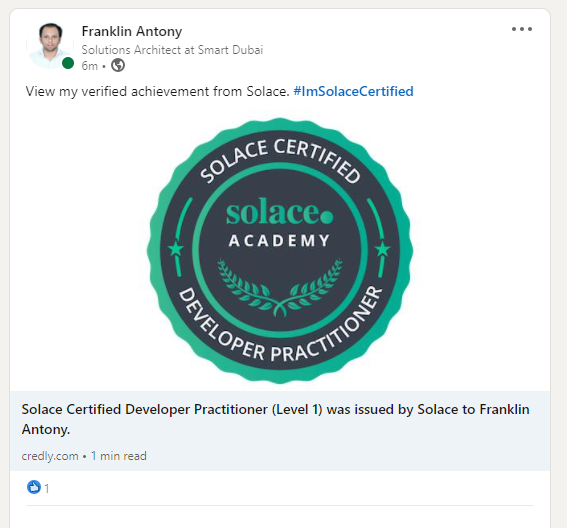The height and width of the screenshot is (528, 567).
Task: Click the globe public visibility icon
Action: click(x=118, y=65)
